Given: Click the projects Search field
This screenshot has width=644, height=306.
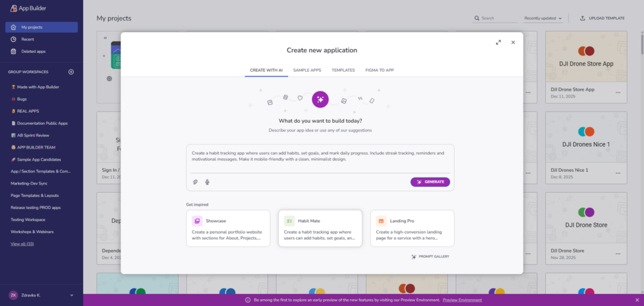Looking at the screenshot, I should click(495, 18).
